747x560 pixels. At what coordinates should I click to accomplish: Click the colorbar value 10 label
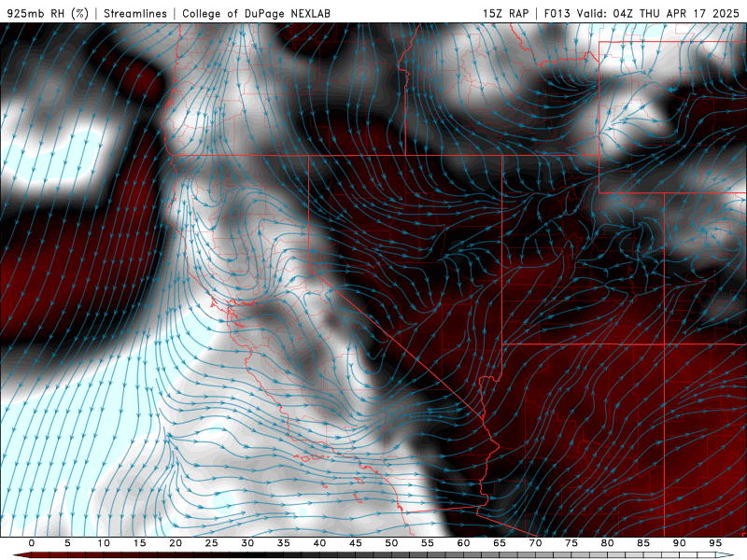tap(104, 543)
